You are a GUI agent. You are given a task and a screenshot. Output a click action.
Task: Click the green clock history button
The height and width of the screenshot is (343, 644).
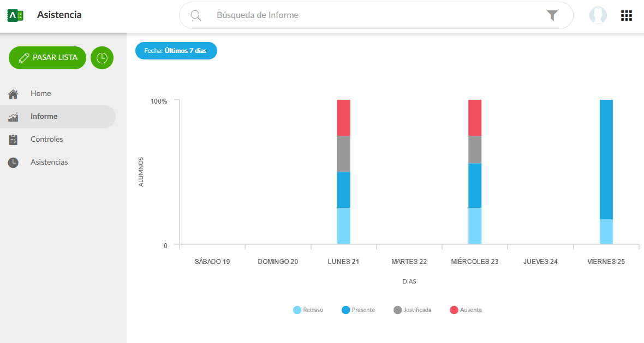[x=102, y=58]
